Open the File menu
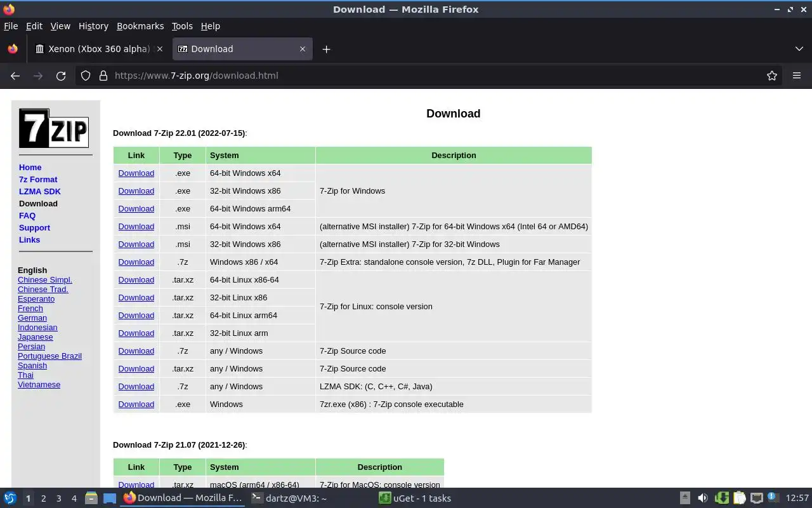 (x=11, y=26)
